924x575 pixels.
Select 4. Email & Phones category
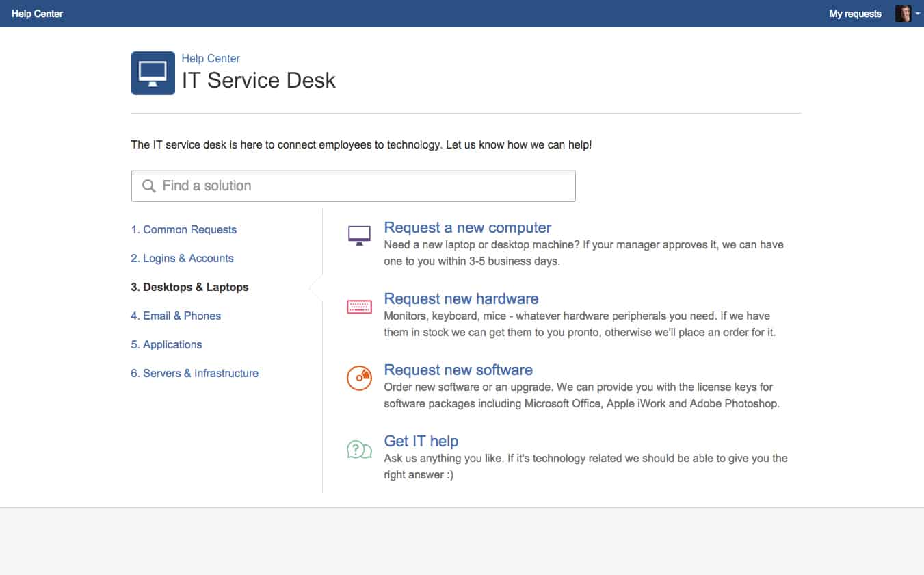pos(176,316)
